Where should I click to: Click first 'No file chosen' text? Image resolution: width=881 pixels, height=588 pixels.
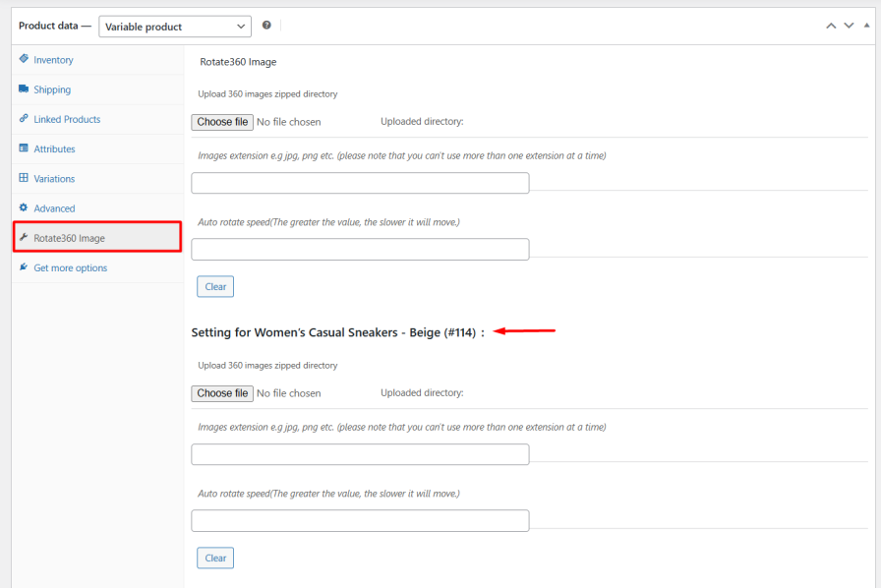[x=289, y=122]
